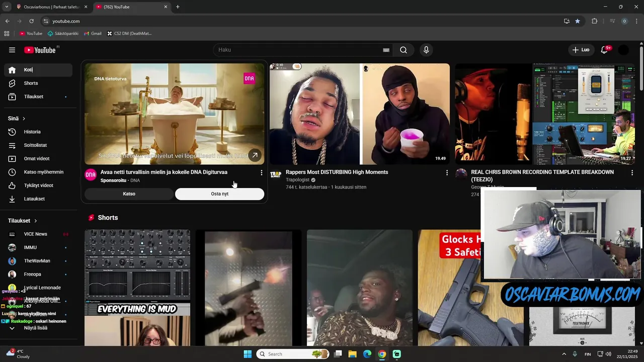Open Tykätyt videot list

click(x=38, y=186)
